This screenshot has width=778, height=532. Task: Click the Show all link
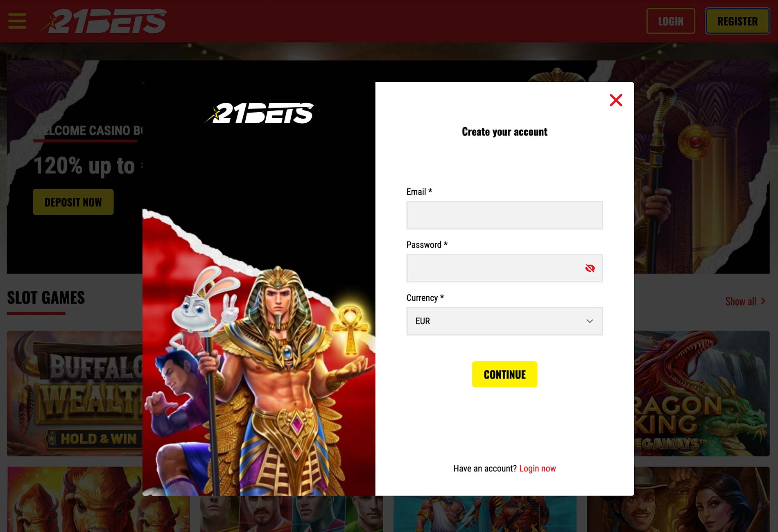741,301
